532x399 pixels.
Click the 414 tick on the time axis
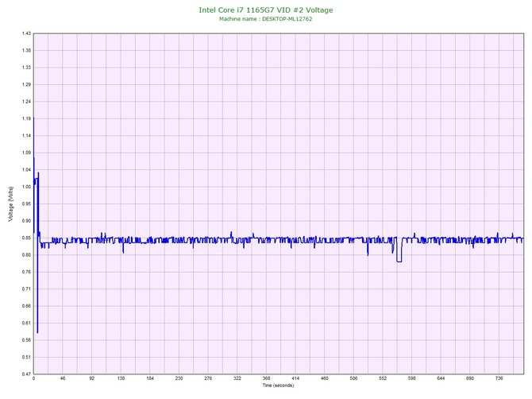pos(295,378)
